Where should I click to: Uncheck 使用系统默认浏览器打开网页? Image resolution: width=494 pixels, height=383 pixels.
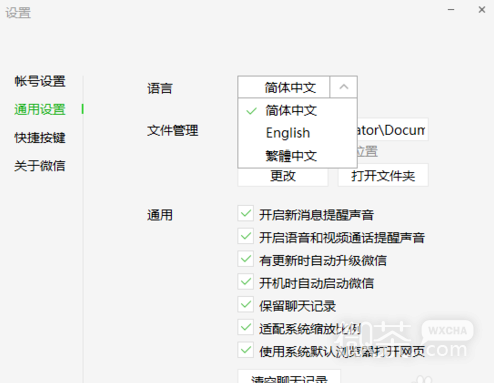(246, 350)
